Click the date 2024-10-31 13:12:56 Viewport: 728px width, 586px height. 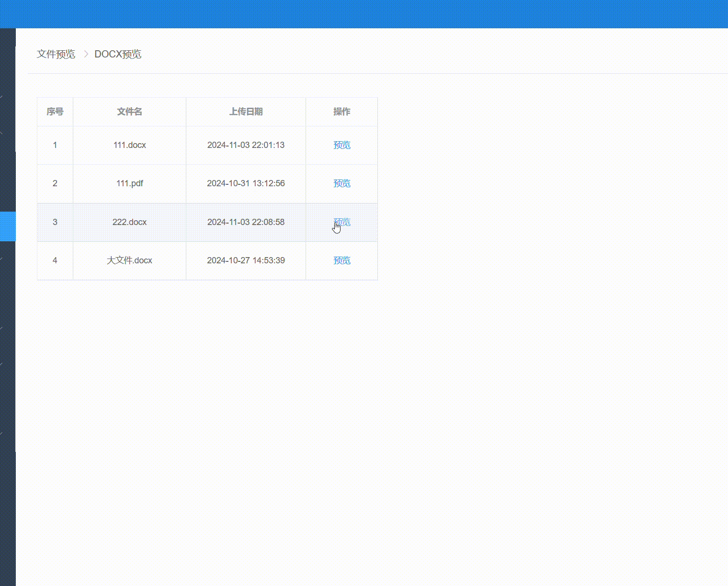246,183
